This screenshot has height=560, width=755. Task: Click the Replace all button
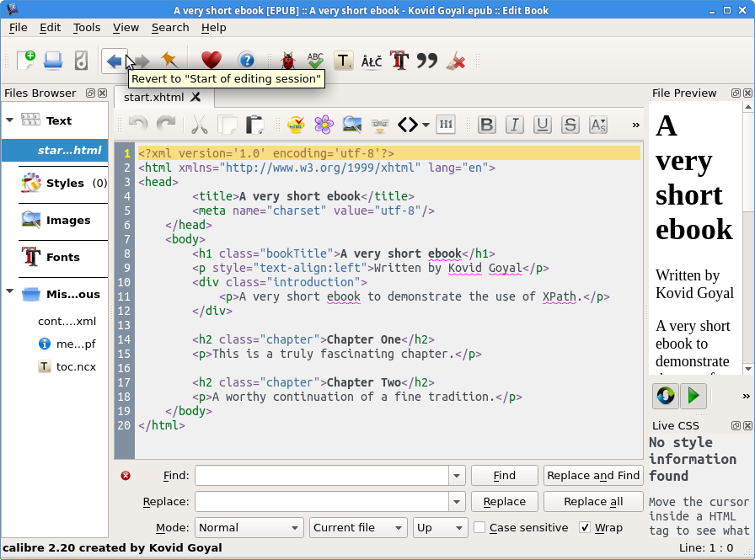point(593,502)
